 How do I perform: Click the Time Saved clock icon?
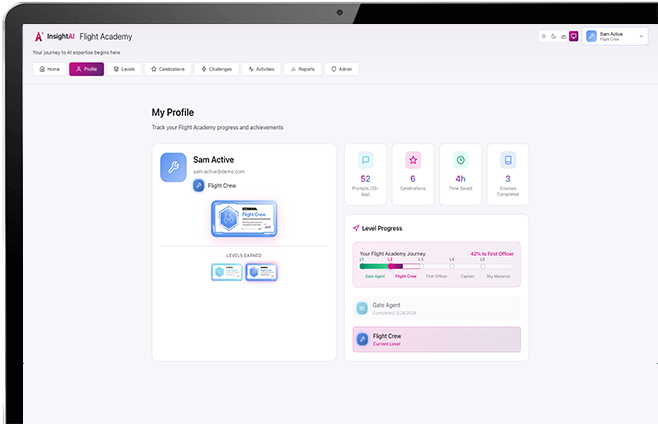[x=460, y=159]
